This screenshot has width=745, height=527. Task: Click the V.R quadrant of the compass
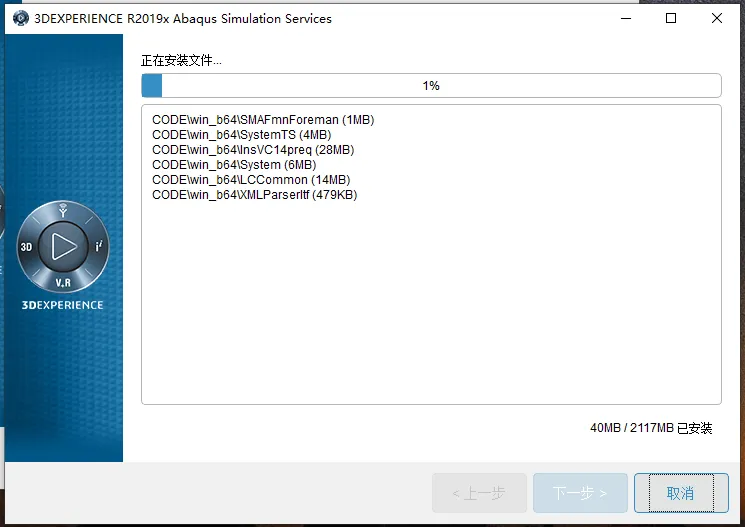click(x=63, y=283)
